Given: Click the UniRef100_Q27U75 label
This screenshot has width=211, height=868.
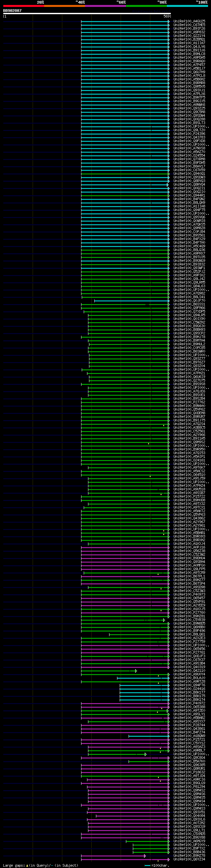Looking at the screenshot, I should click(x=189, y=381).
